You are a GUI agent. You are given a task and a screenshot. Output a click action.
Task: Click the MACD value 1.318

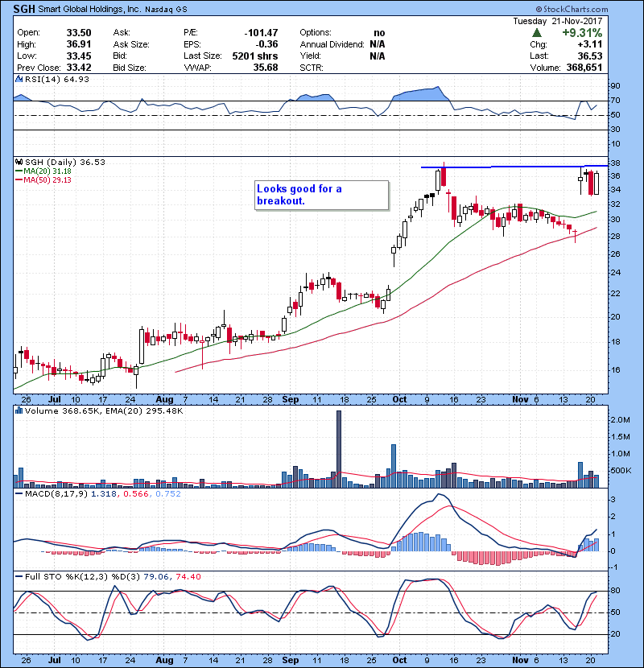coord(104,494)
